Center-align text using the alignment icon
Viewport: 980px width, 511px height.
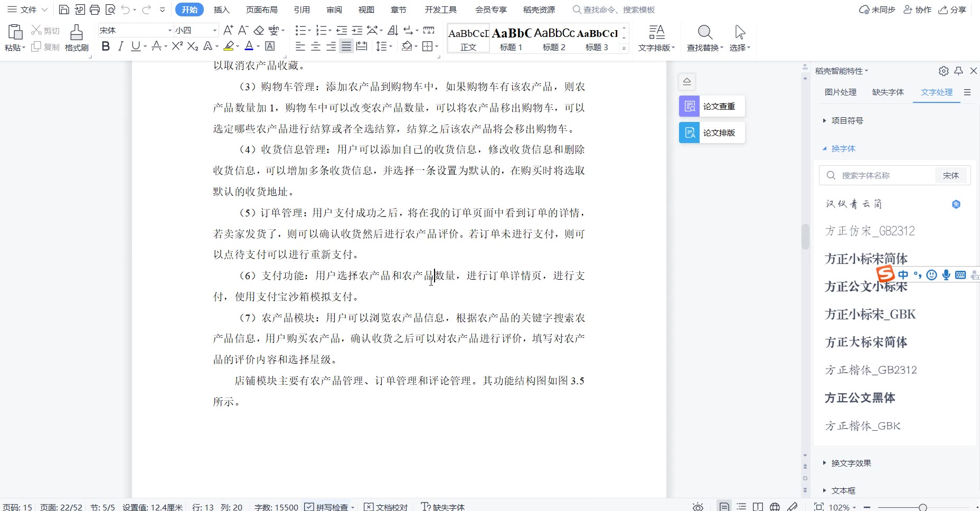point(316,46)
